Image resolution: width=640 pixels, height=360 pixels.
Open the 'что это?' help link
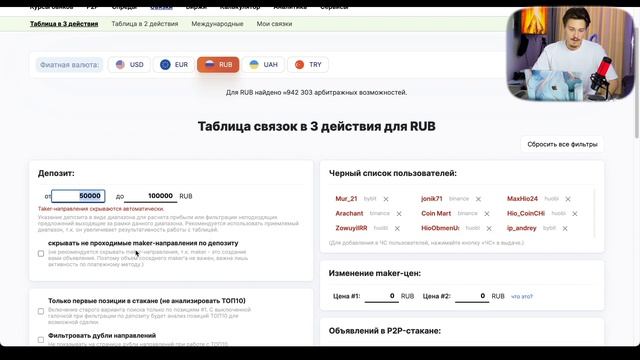pos(522,296)
